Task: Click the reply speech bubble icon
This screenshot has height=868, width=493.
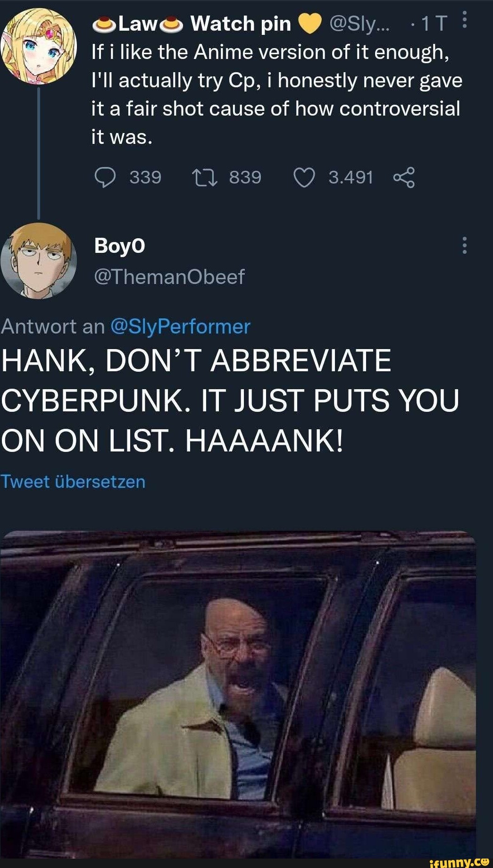Action: pyautogui.click(x=105, y=178)
